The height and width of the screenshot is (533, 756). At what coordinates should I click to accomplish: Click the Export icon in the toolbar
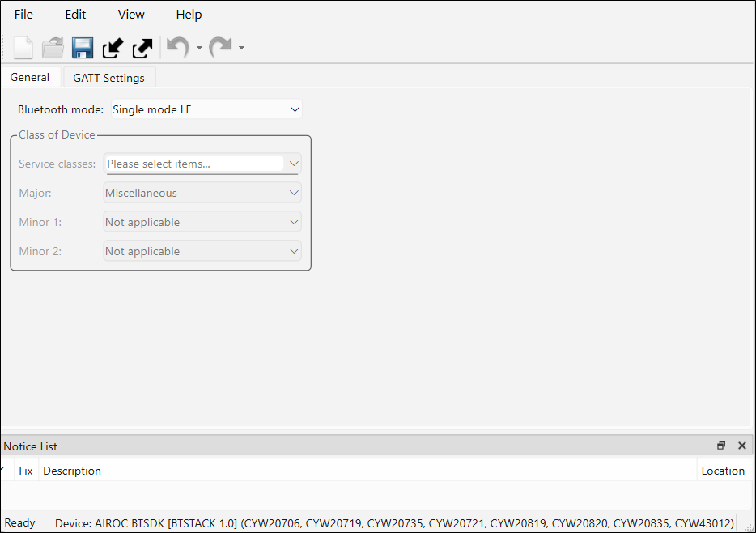[142, 48]
